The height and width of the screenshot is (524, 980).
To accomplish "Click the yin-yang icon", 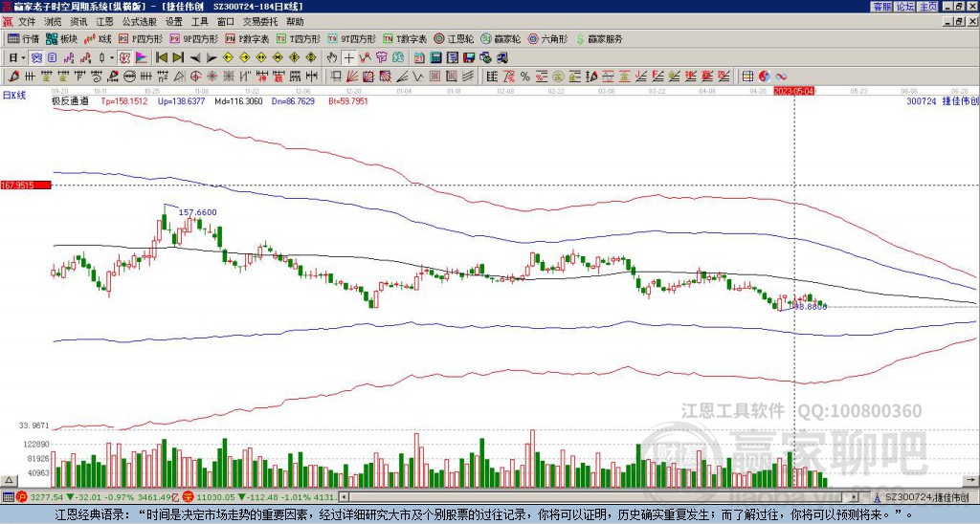I will 765,76.
